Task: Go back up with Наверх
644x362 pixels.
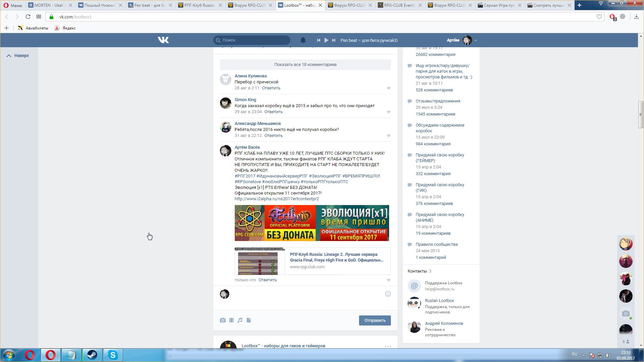Action: pyautogui.click(x=18, y=56)
